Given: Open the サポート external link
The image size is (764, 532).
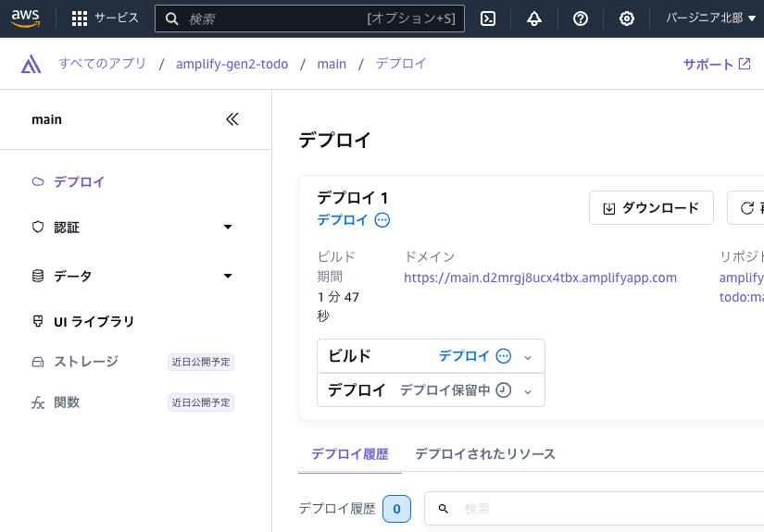Looking at the screenshot, I should pos(717,64).
